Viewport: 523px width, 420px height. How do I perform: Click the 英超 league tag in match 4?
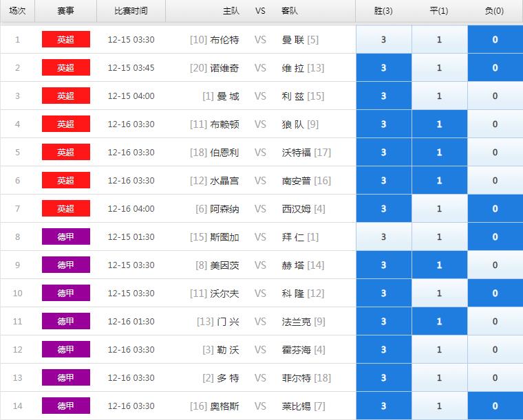(x=66, y=124)
